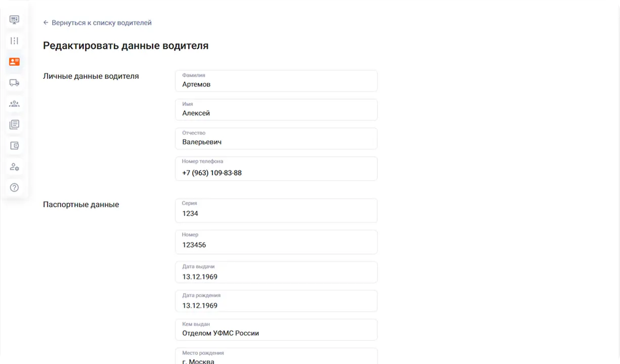The height and width of the screenshot is (364, 620).
Task: Click the Кем выдан field
Action: [x=276, y=330]
